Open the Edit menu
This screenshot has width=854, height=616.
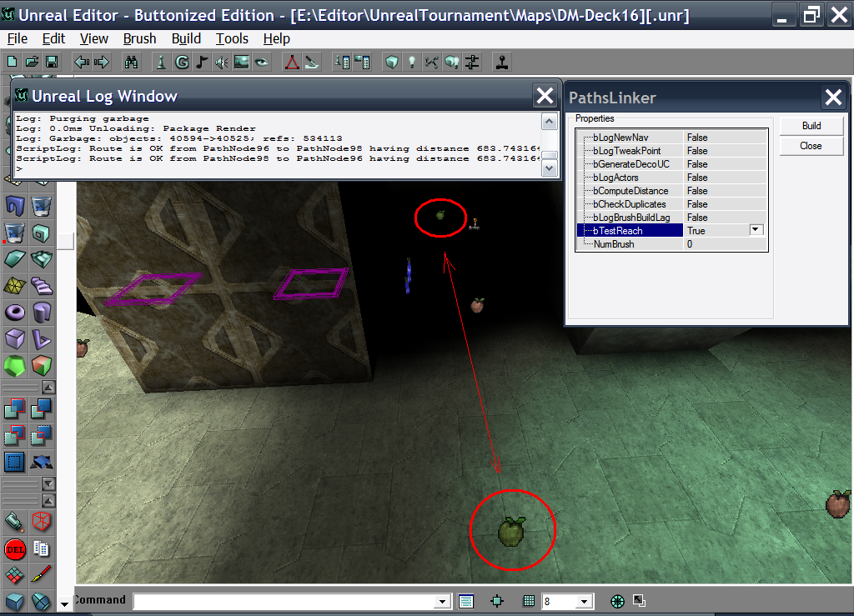coord(53,38)
